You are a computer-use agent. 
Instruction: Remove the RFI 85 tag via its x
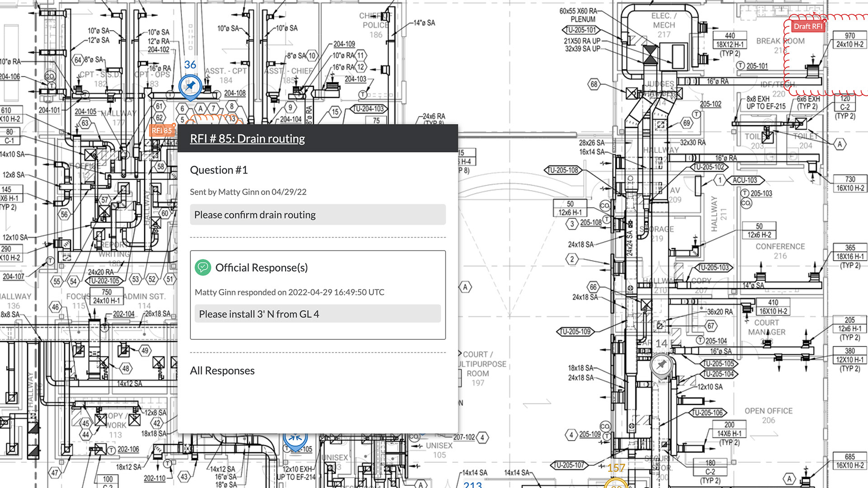174,126
